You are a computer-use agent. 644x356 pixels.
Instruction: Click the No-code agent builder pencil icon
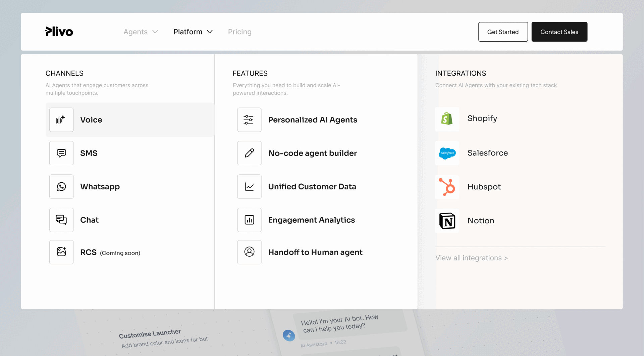click(249, 153)
